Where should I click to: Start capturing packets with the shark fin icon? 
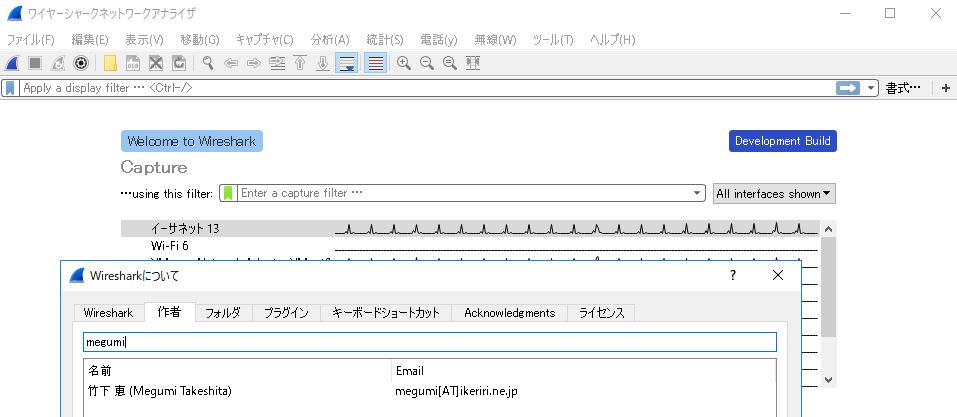point(12,63)
